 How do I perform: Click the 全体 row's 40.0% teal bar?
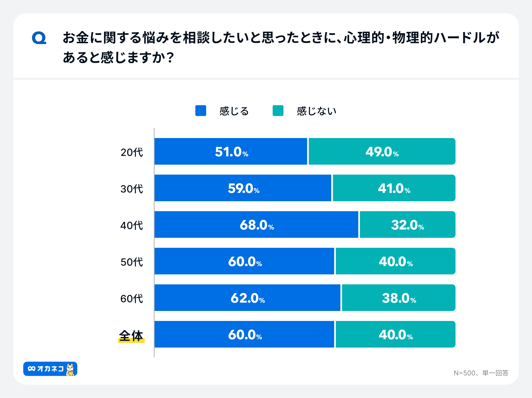click(x=395, y=334)
